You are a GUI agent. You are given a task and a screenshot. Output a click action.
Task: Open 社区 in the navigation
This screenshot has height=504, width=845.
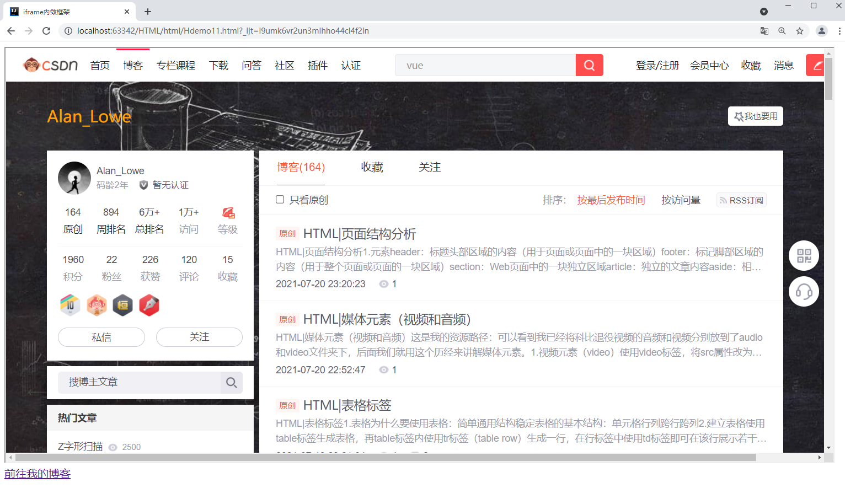pyautogui.click(x=285, y=66)
